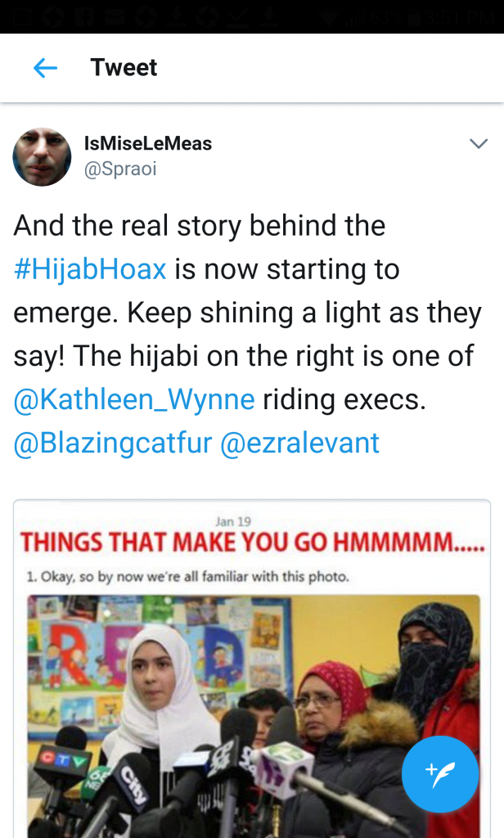This screenshot has height=838, width=504.
Task: Tap the girl in white hijab photo
Action: click(157, 679)
